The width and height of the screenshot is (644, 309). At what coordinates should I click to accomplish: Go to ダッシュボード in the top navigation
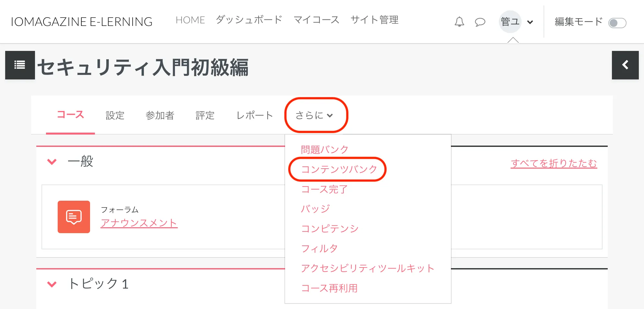tap(249, 20)
